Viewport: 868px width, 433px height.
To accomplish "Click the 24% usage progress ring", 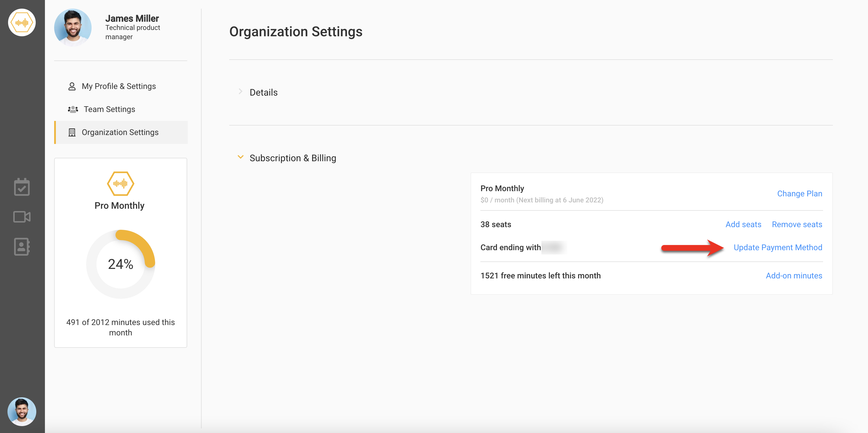I will pos(120,264).
